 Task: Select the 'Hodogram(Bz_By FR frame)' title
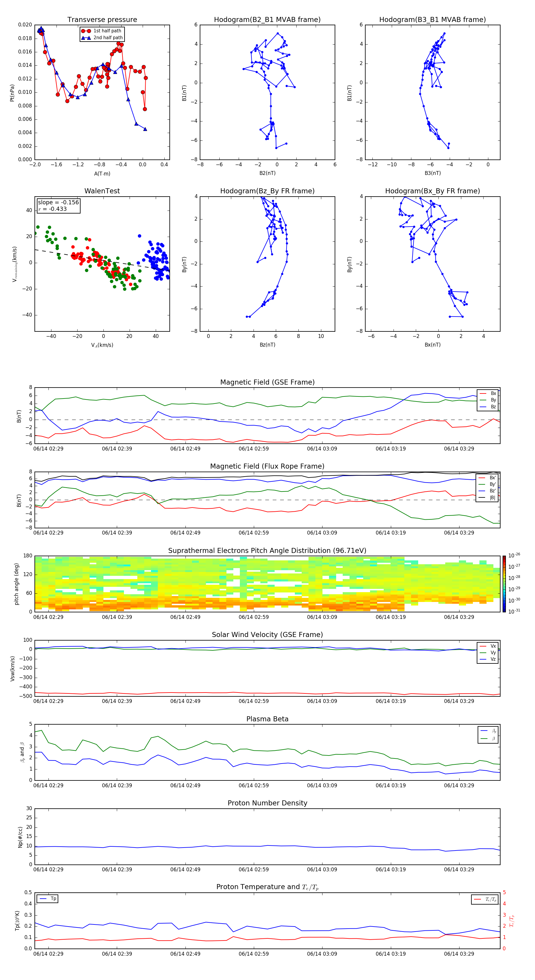point(267,191)
